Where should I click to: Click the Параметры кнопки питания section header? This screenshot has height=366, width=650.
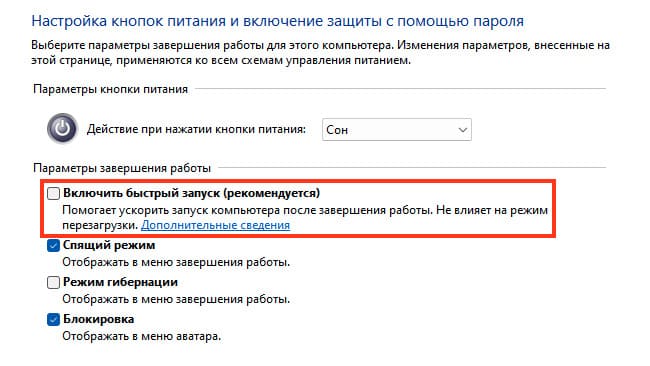click(x=110, y=89)
